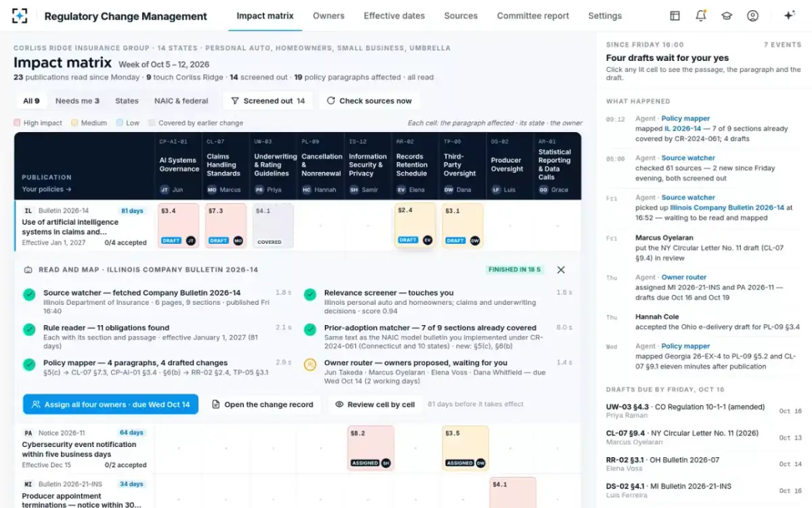This screenshot has width=812, height=508.
Task: Filter the matrix by States
Action: (127, 101)
